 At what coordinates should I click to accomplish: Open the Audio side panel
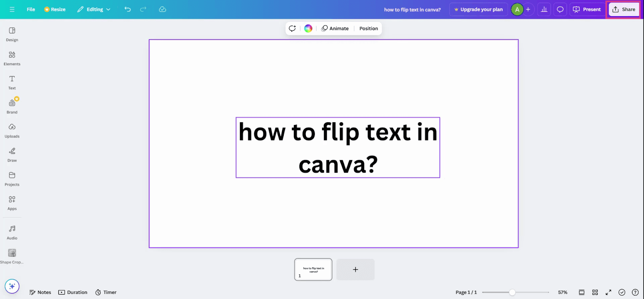point(12,233)
